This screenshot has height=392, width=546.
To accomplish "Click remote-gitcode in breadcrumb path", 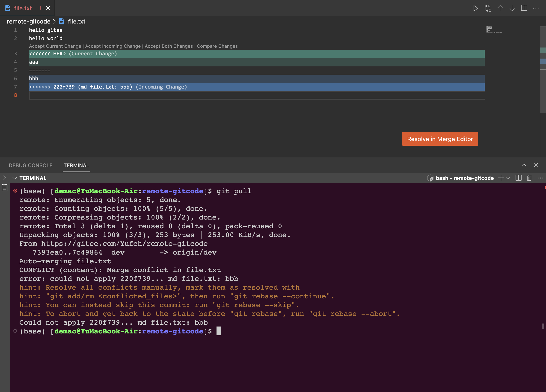I will point(28,21).
